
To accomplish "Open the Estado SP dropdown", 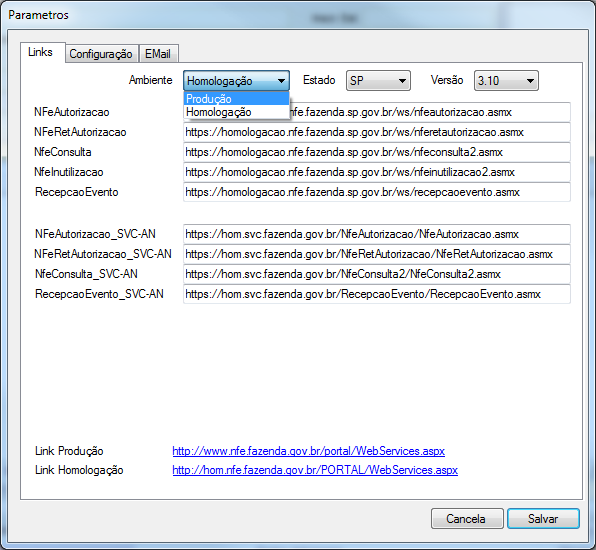I will (x=378, y=81).
